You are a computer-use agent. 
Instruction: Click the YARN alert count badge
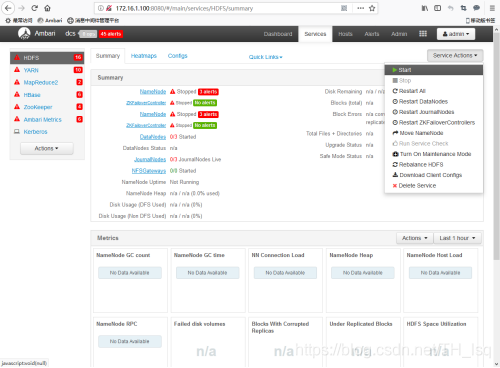click(x=78, y=70)
